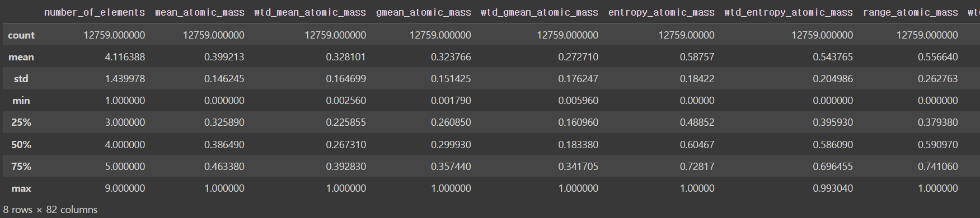980x218 pixels.
Task: Click the number_of_elements column header
Action: click(x=94, y=12)
